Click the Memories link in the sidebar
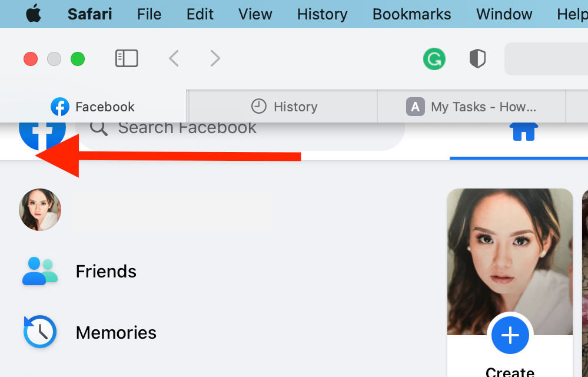Image resolution: width=588 pixels, height=377 pixels. tap(115, 332)
